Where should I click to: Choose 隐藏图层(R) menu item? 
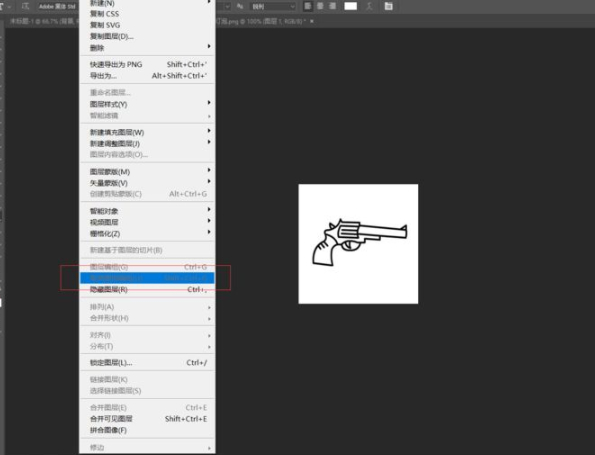click(x=147, y=290)
